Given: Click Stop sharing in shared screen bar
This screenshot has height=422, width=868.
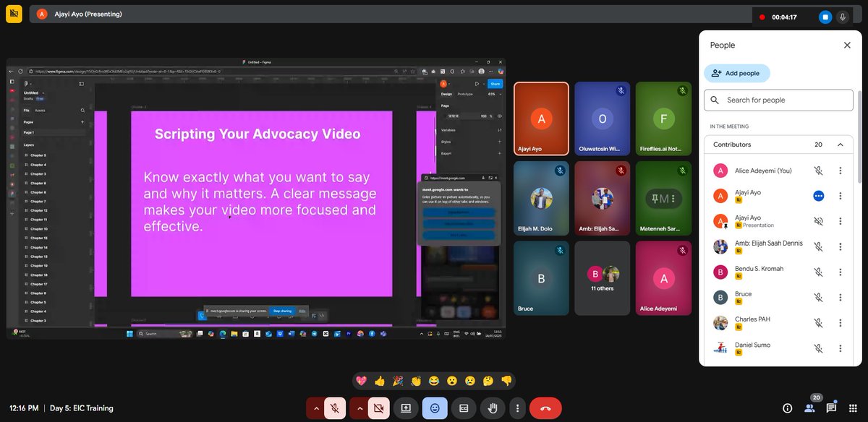Looking at the screenshot, I should tap(282, 311).
